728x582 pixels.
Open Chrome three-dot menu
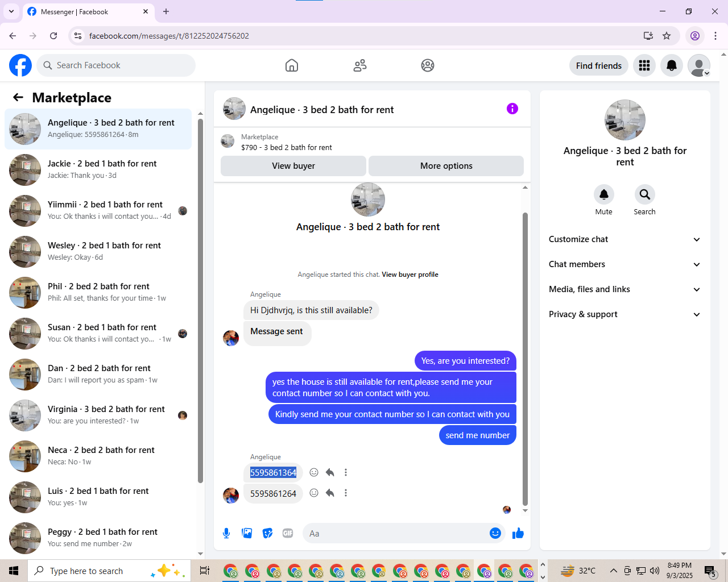point(715,36)
